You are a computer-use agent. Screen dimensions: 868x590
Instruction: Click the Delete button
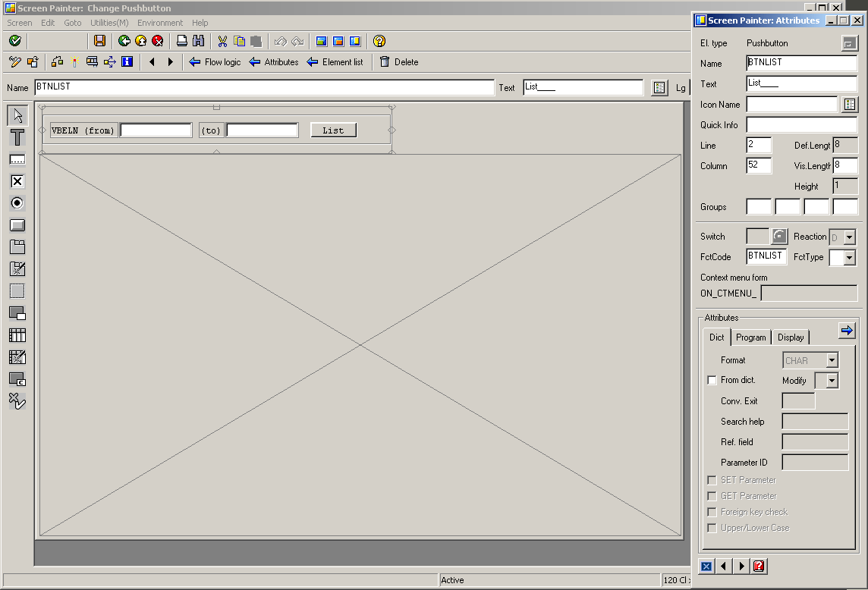(x=398, y=62)
